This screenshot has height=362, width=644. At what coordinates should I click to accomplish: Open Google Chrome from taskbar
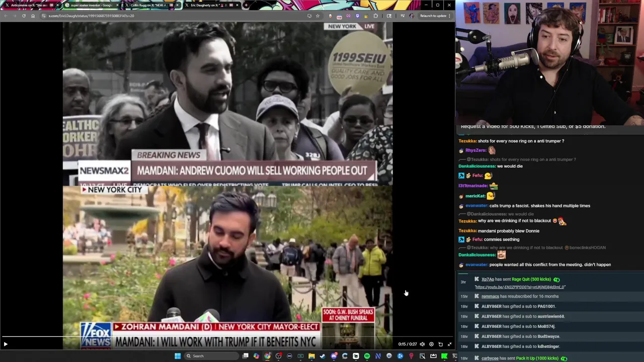click(x=267, y=356)
